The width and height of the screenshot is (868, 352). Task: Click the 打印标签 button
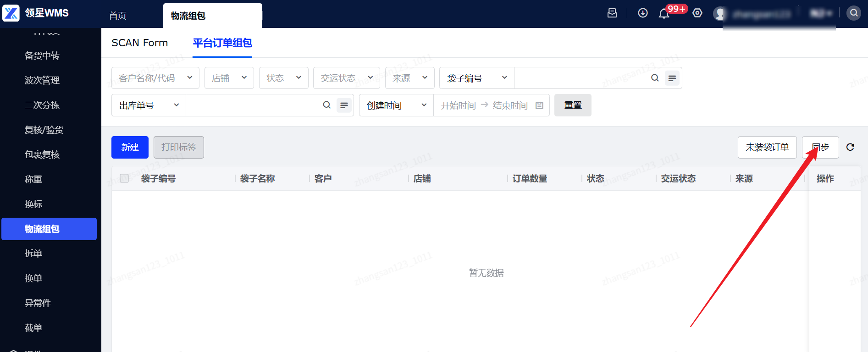tap(179, 147)
